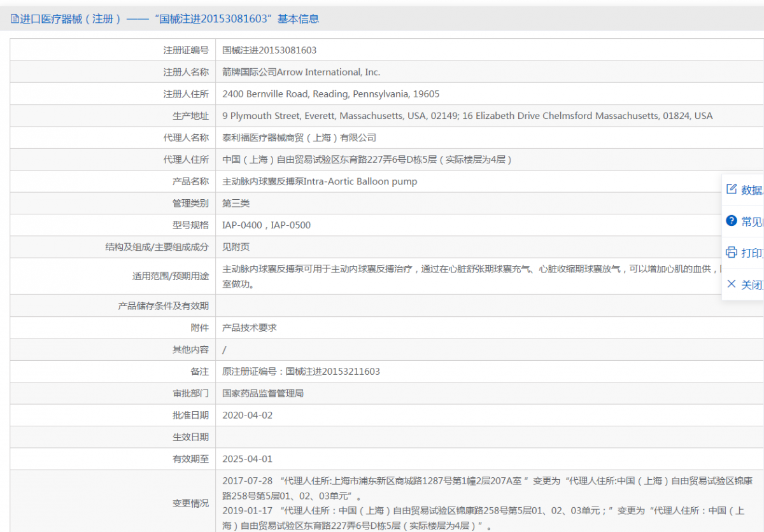
Task: Select the 关闭 side menu entry
Action: pos(744,284)
